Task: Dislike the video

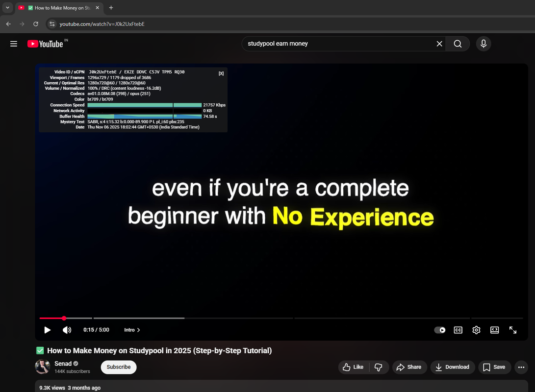Action: tap(379, 367)
